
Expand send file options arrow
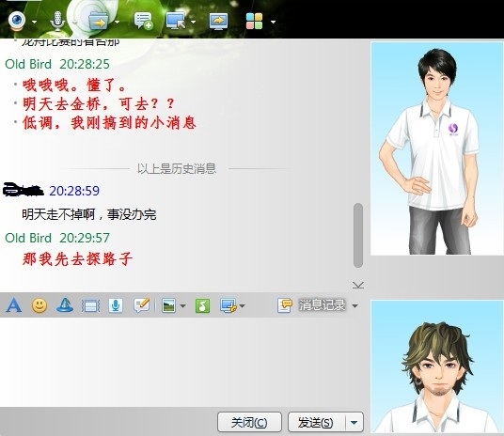117,23
